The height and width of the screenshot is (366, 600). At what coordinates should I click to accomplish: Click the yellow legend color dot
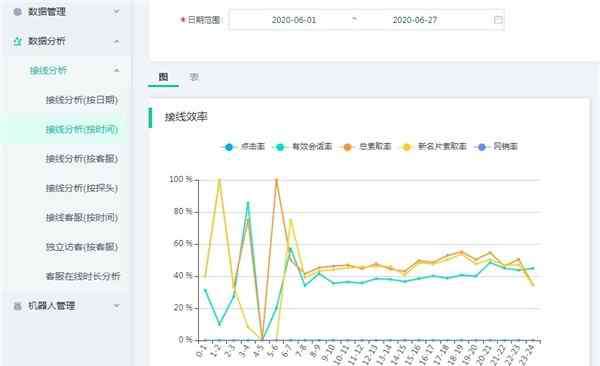point(406,147)
